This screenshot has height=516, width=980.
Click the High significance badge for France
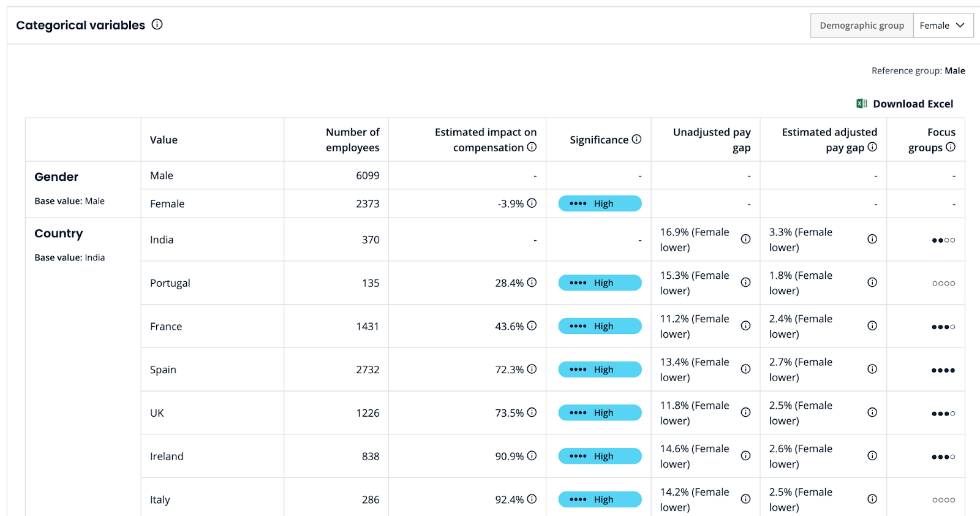(x=600, y=326)
